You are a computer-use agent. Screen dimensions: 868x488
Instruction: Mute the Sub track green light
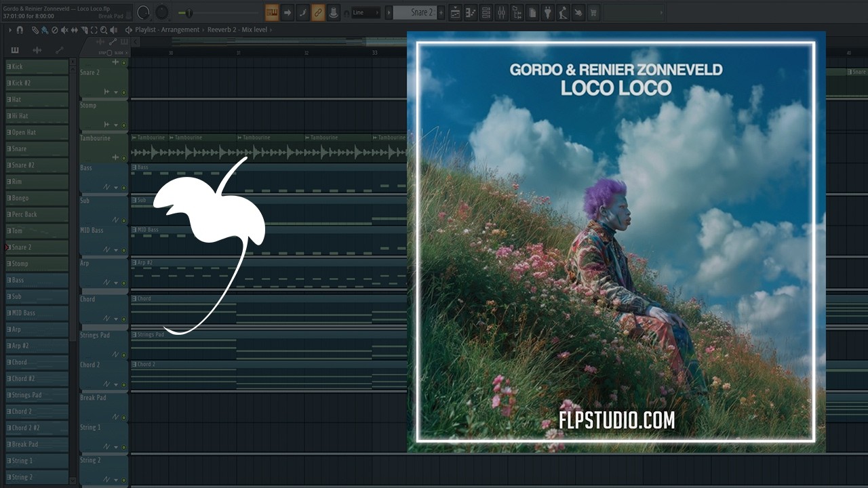[123, 220]
